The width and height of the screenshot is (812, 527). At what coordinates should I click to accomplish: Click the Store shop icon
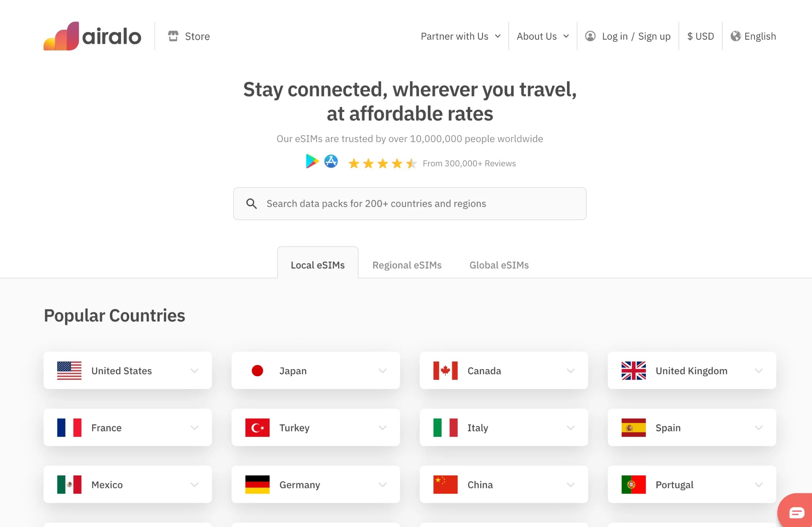point(173,36)
